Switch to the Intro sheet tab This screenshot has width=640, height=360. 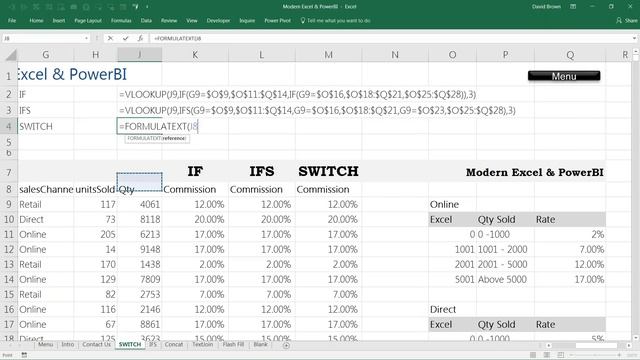[68, 345]
